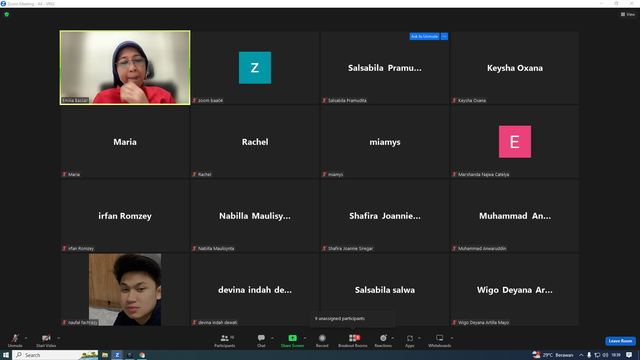Click the muted mic icon beside irfan Romzey label
This screenshot has height=360, width=640.
pyautogui.click(x=64, y=248)
